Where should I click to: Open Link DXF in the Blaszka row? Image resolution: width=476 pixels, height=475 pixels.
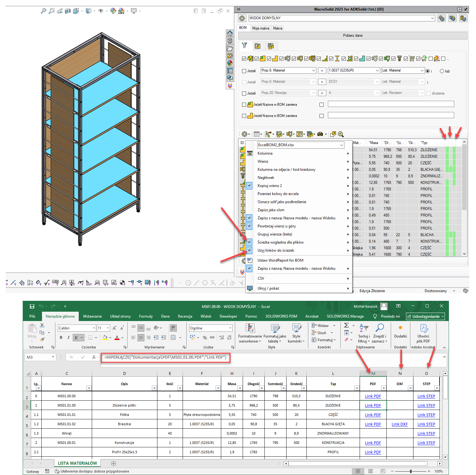point(399,424)
